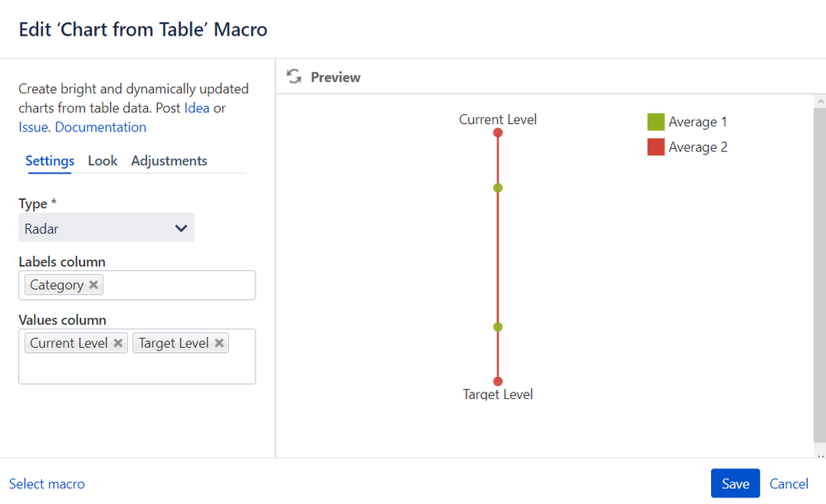The height and width of the screenshot is (504, 826).
Task: Toggle Average 1 series in the legend
Action: pos(687,122)
